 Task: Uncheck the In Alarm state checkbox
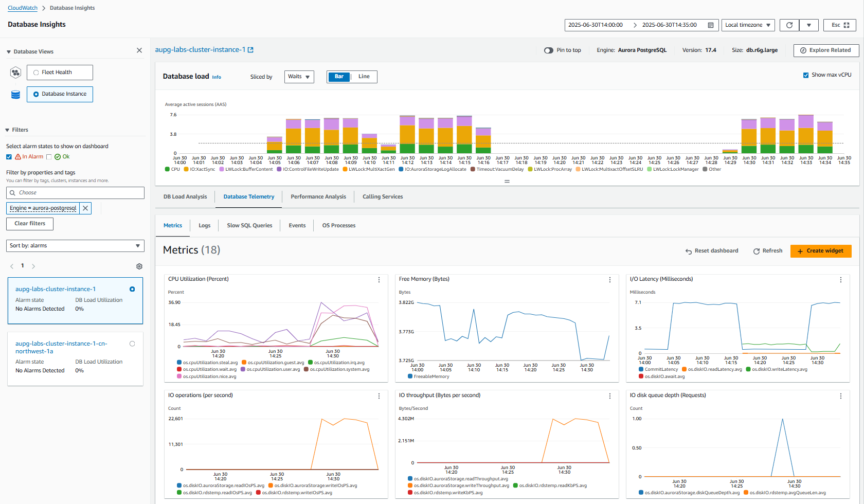click(9, 157)
